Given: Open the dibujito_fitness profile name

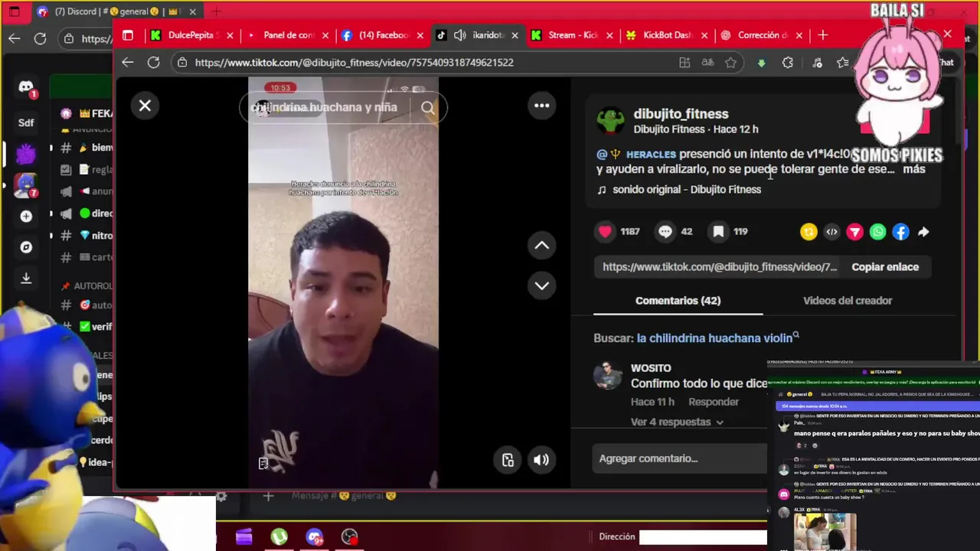Looking at the screenshot, I should coord(681,113).
